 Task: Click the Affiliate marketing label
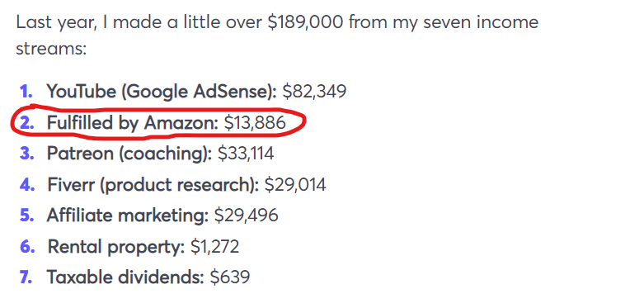point(128,216)
